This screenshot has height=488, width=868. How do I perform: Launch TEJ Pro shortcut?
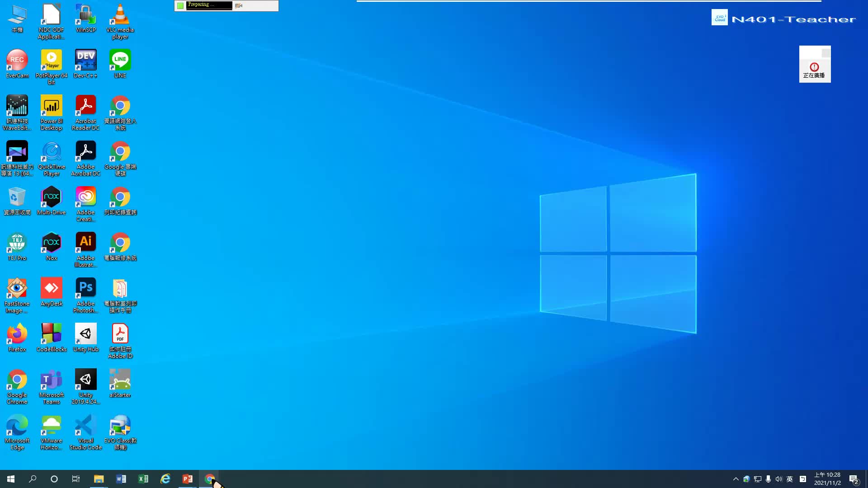pos(17,247)
